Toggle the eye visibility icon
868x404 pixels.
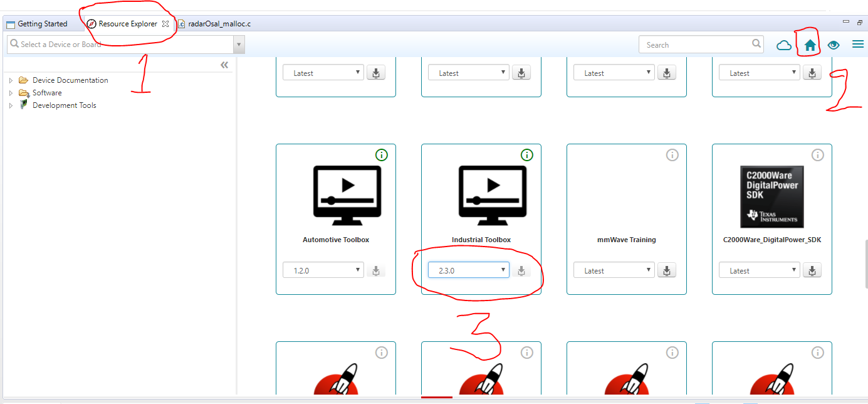click(x=833, y=45)
